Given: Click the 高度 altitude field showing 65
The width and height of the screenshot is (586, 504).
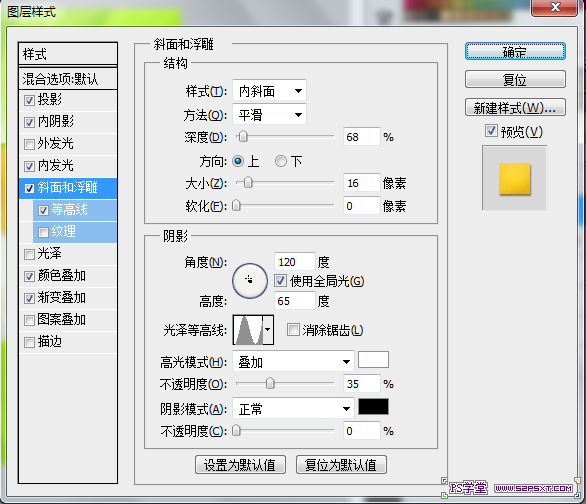Looking at the screenshot, I should 295,300.
